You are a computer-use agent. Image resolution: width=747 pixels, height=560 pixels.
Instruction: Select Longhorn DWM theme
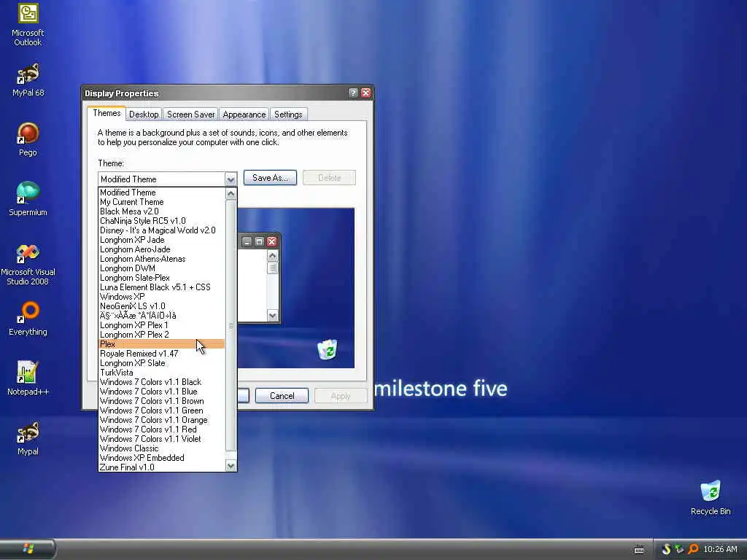161,268
